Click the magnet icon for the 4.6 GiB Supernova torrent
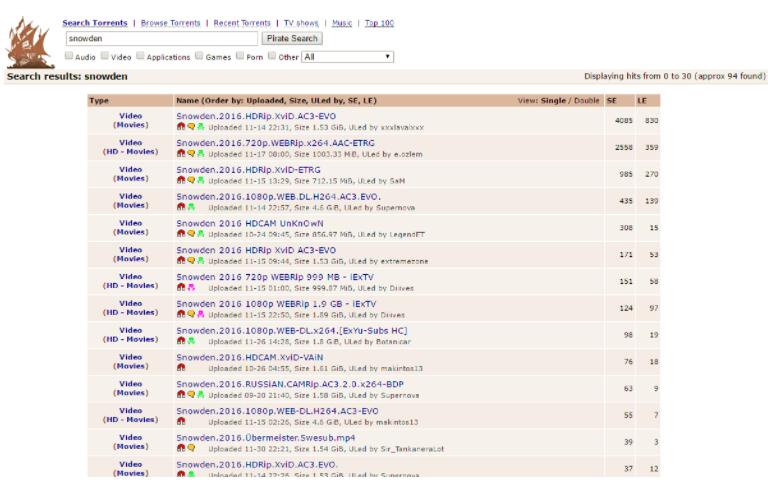Viewport: 768px width, 486px height. [x=181, y=207]
